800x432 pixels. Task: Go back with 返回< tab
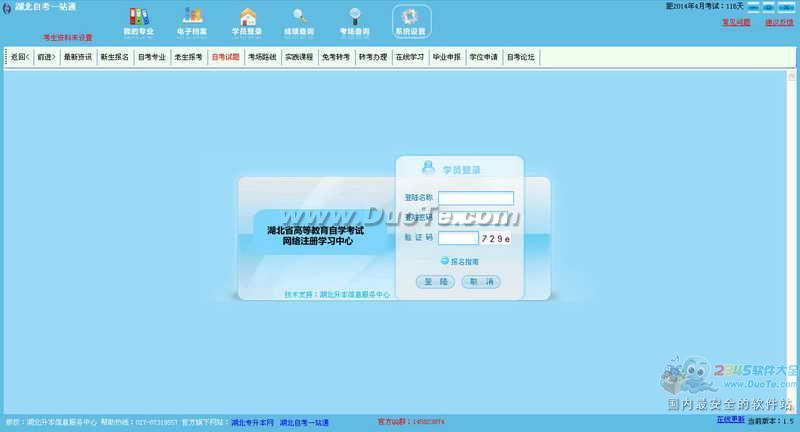pyautogui.click(x=20, y=57)
